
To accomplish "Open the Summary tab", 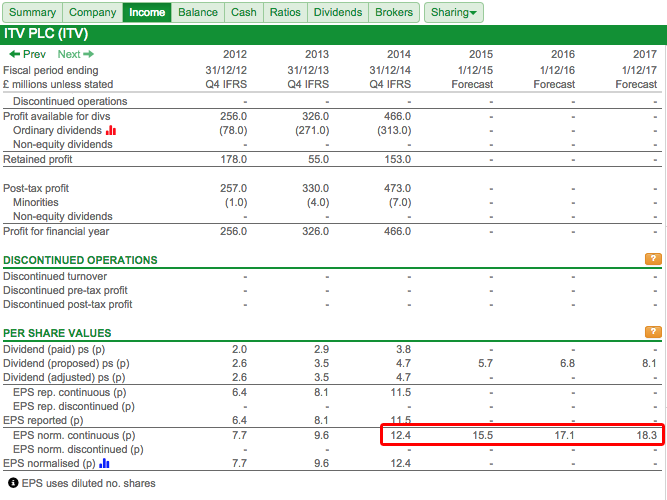I will (32, 12).
